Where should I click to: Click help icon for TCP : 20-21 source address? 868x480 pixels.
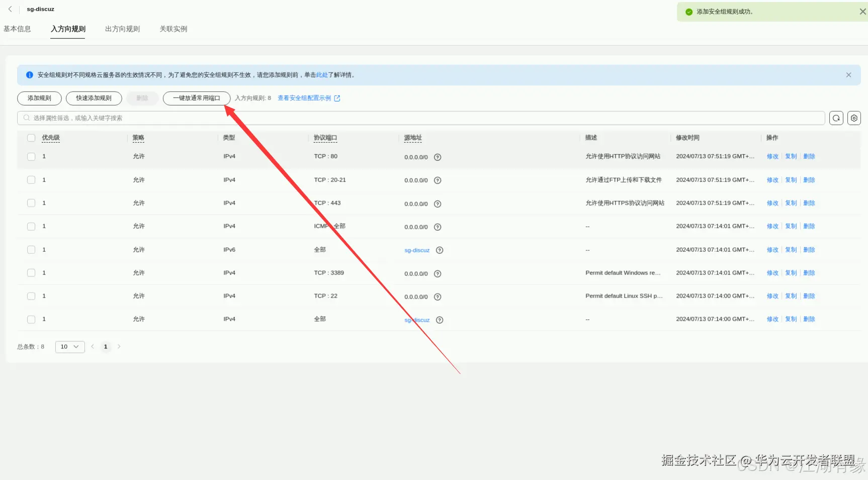tap(438, 180)
